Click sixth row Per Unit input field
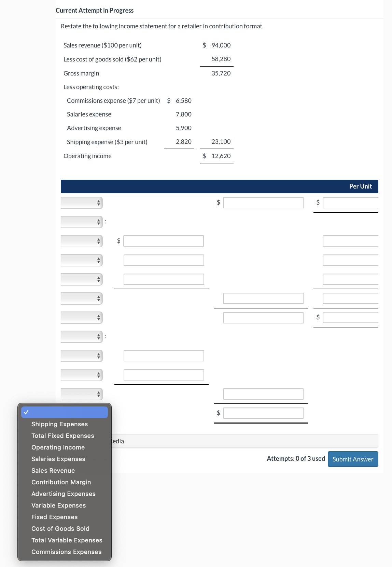392x567 pixels. click(x=351, y=298)
